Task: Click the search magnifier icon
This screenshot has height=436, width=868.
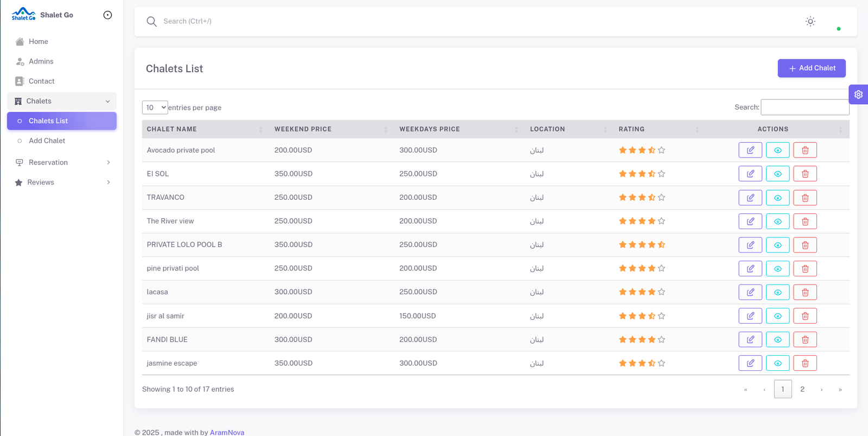Action: point(151,22)
